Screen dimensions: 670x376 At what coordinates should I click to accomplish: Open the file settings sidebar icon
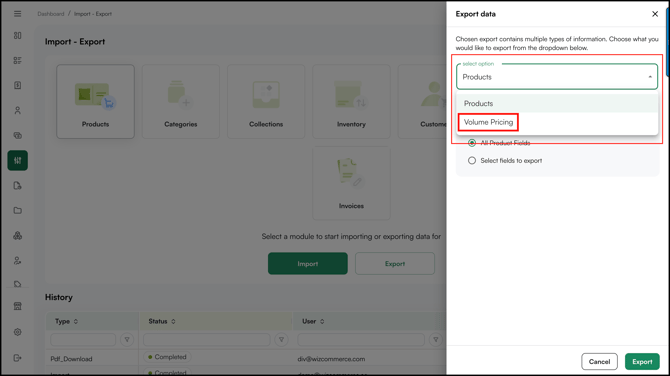point(18,185)
